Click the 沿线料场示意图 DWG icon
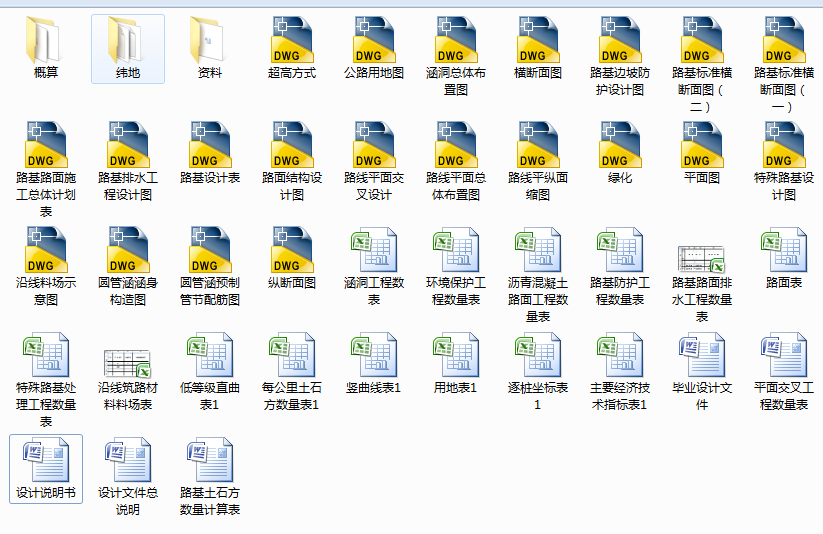Viewport: 823px width, 534px height. pos(46,250)
